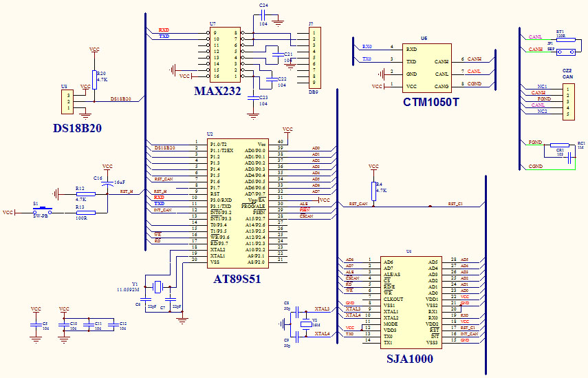Select the C9 capacitor near XTAL4
The image size is (588, 378).
pos(297,337)
